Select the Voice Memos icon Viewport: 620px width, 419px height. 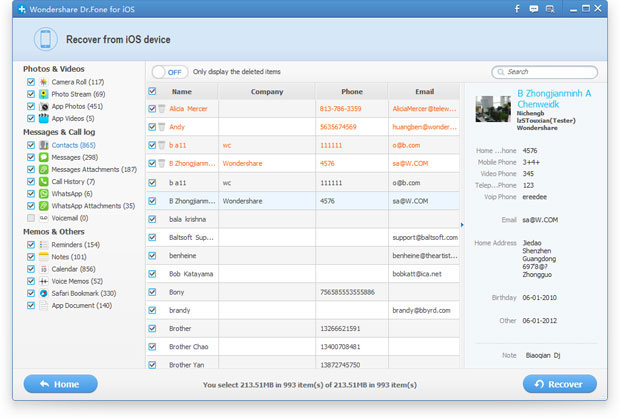click(43, 281)
